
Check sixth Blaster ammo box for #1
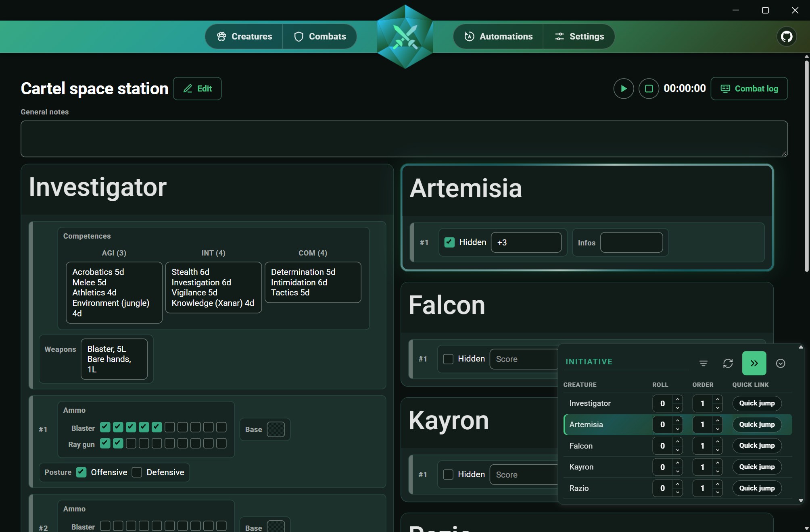[x=170, y=427]
